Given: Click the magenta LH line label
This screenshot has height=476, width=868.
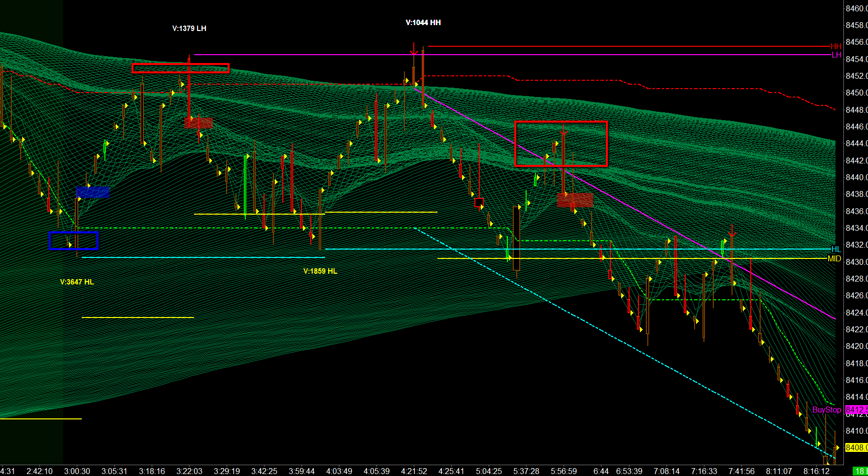Looking at the screenshot, I should [836, 55].
